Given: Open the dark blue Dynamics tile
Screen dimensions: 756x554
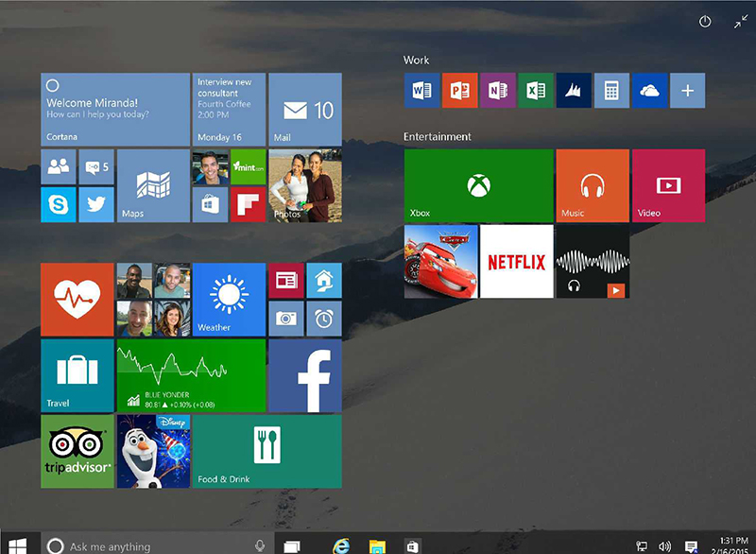Looking at the screenshot, I should [x=574, y=91].
